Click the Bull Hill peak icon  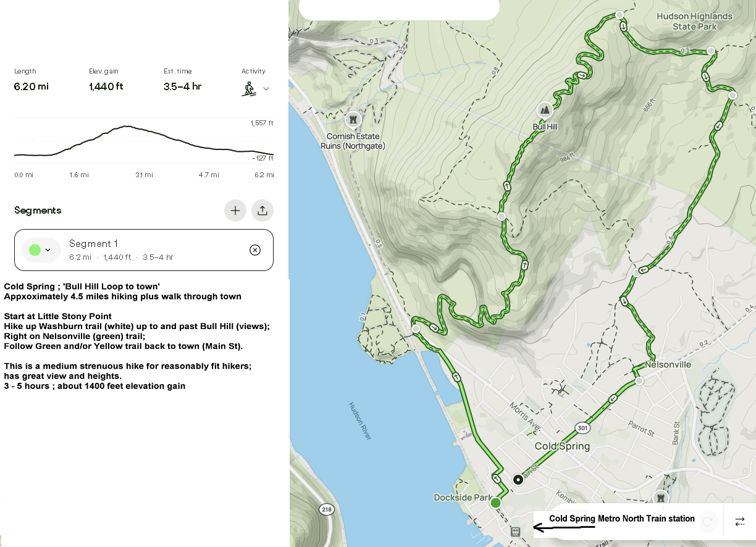coord(544,111)
